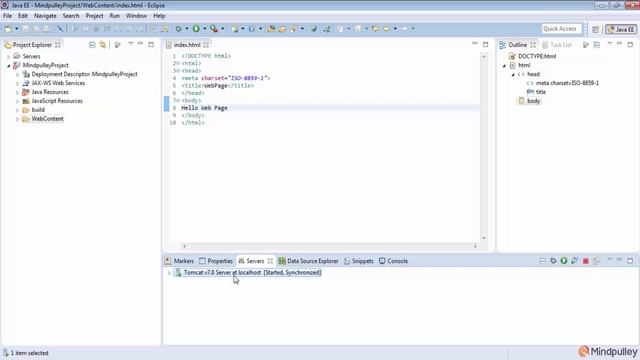Minimize the Project Explorer panel
Image resolution: width=640 pixels, height=360 pixels.
(140, 44)
